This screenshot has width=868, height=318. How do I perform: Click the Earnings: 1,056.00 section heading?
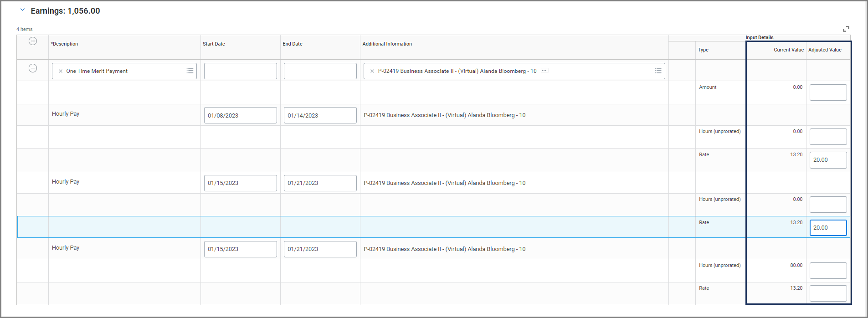[65, 11]
